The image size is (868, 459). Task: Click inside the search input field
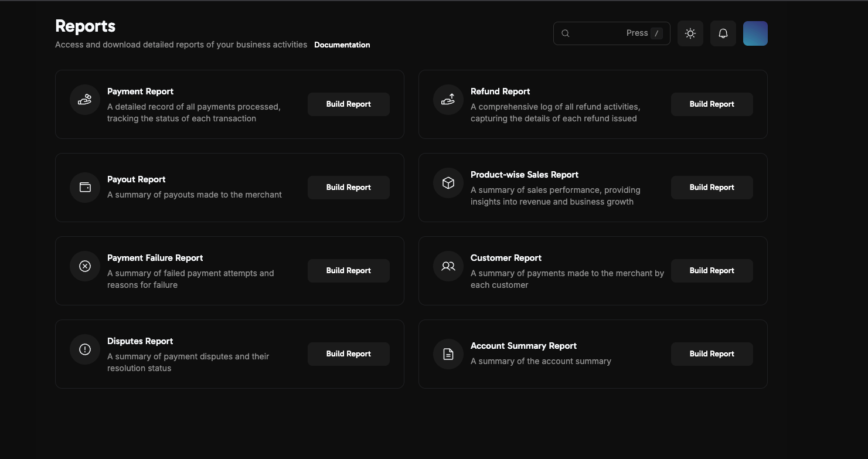pyautogui.click(x=604, y=33)
